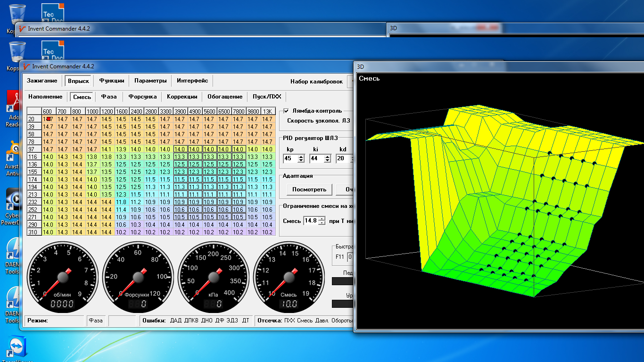Screen dimensions: 644x362
Task: Open the Обогащение sub-tab
Action: (225, 97)
